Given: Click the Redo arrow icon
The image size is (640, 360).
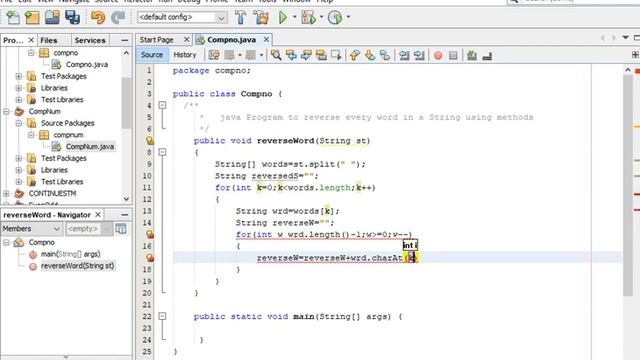Looking at the screenshot, I should (118, 17).
